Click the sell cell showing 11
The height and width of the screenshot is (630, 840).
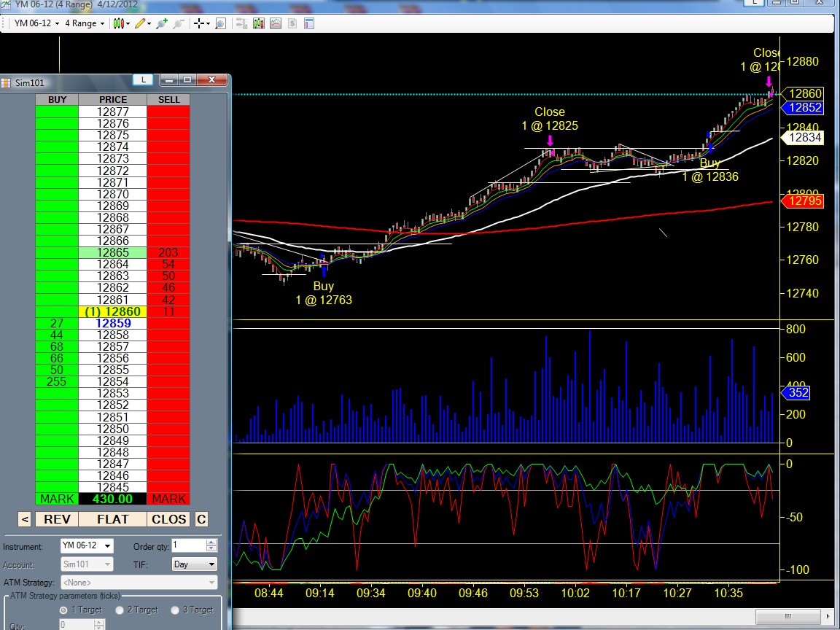tap(168, 312)
